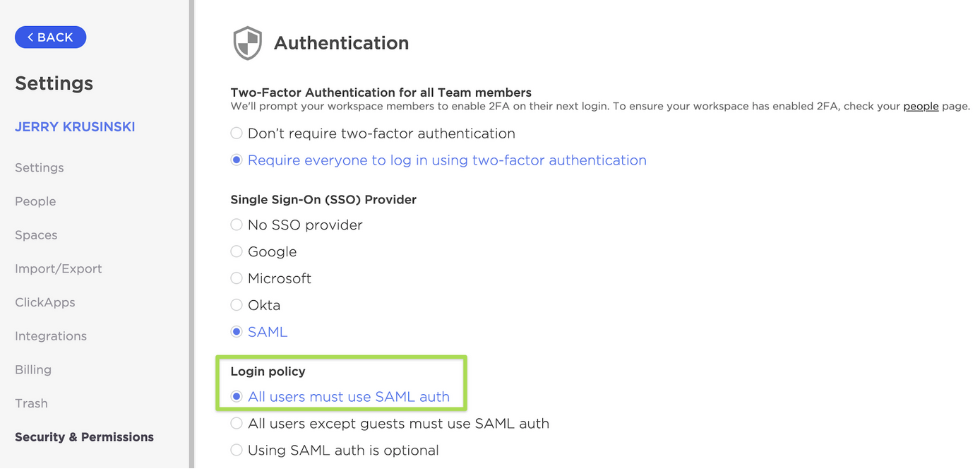The height and width of the screenshot is (476, 980).
Task: Choose No SSO provider option
Action: [237, 225]
